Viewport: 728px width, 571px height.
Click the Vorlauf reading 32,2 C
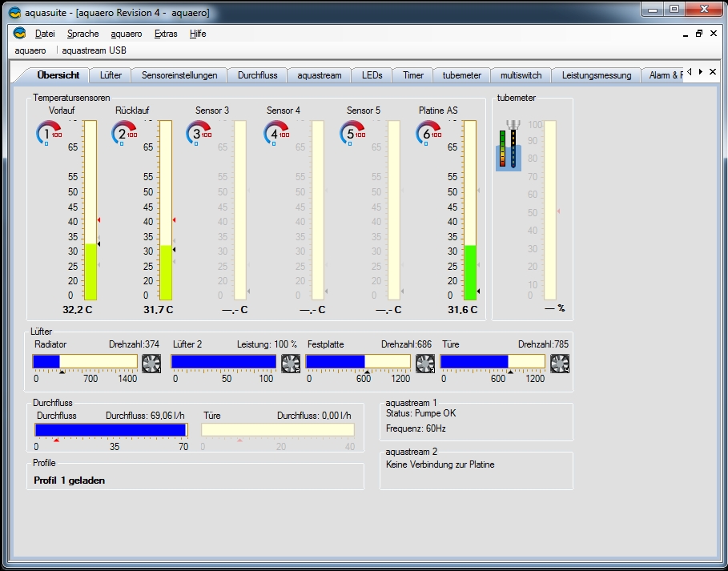coord(78,310)
